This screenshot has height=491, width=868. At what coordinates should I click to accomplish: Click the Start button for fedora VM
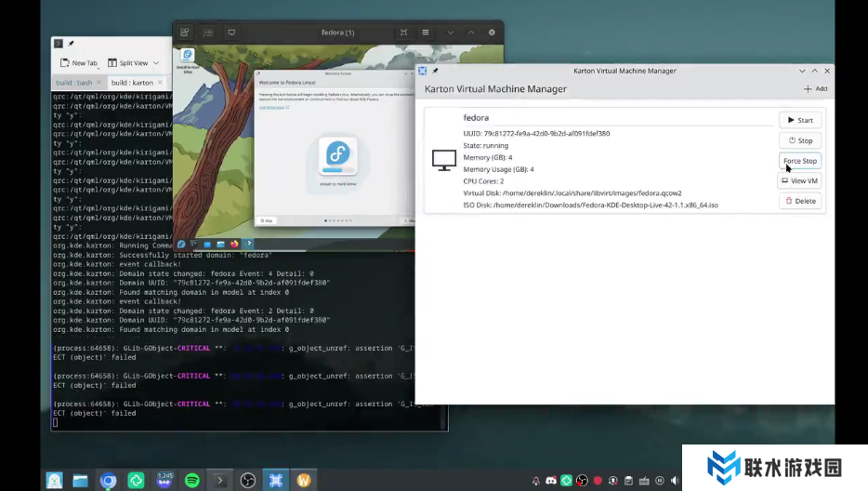click(799, 120)
